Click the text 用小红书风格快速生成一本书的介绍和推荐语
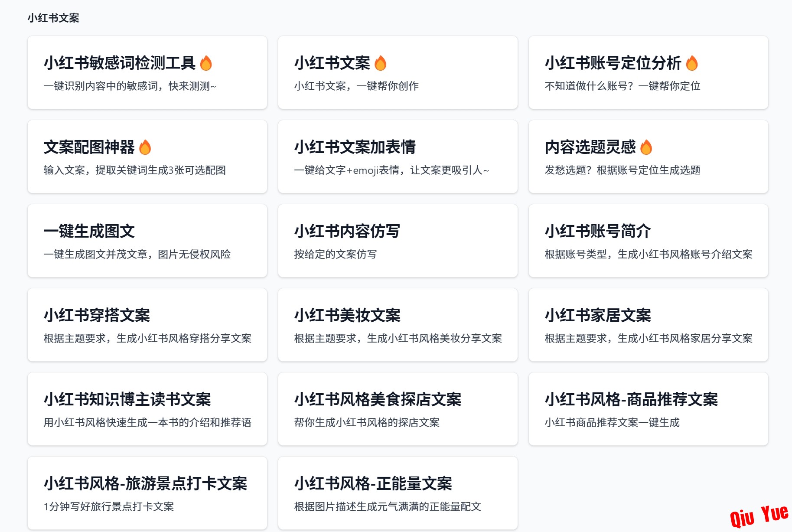The image size is (792, 532). [x=147, y=422]
